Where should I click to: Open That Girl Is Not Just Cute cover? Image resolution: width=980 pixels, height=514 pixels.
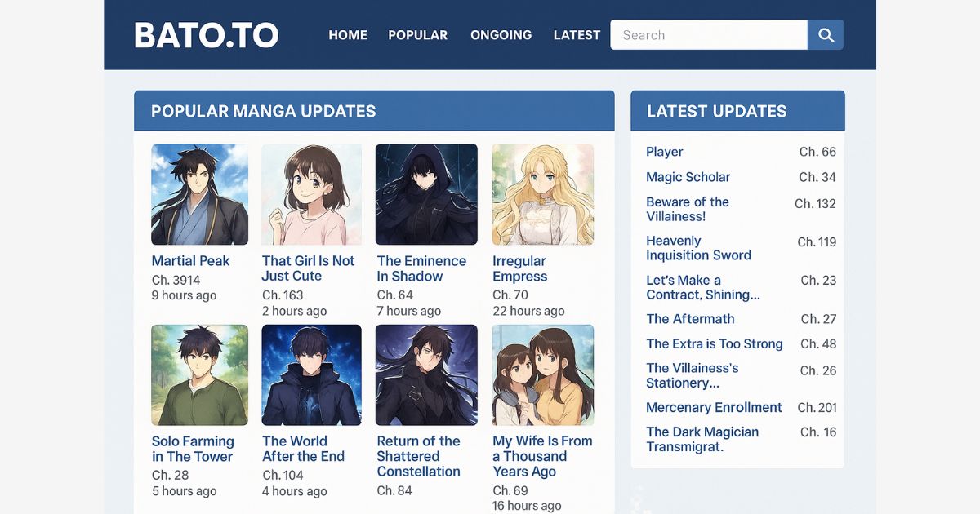pyautogui.click(x=311, y=194)
